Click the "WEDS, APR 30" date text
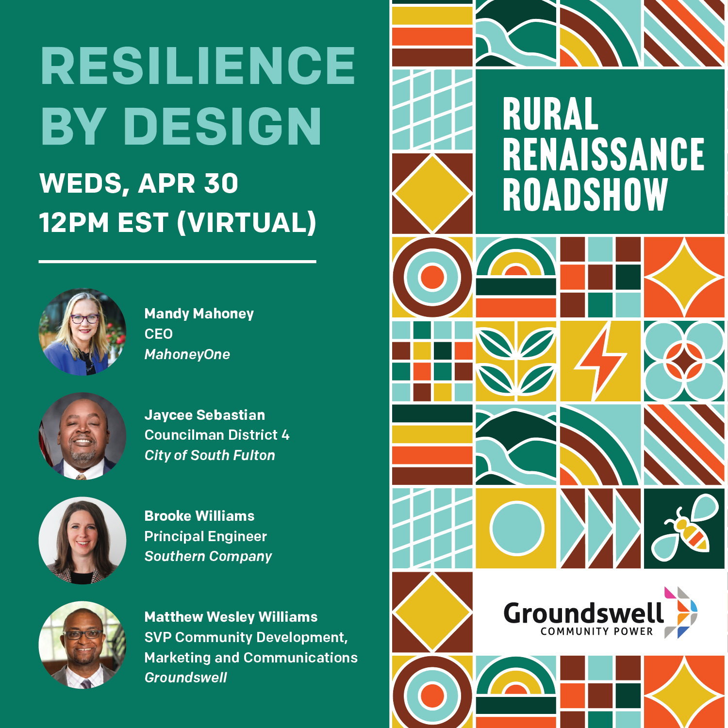 click(139, 183)
